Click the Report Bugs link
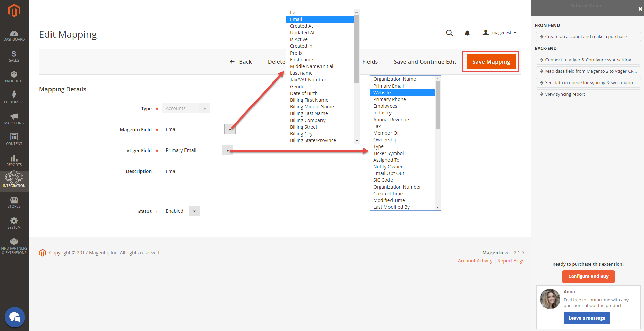644x331 pixels. pyautogui.click(x=511, y=261)
